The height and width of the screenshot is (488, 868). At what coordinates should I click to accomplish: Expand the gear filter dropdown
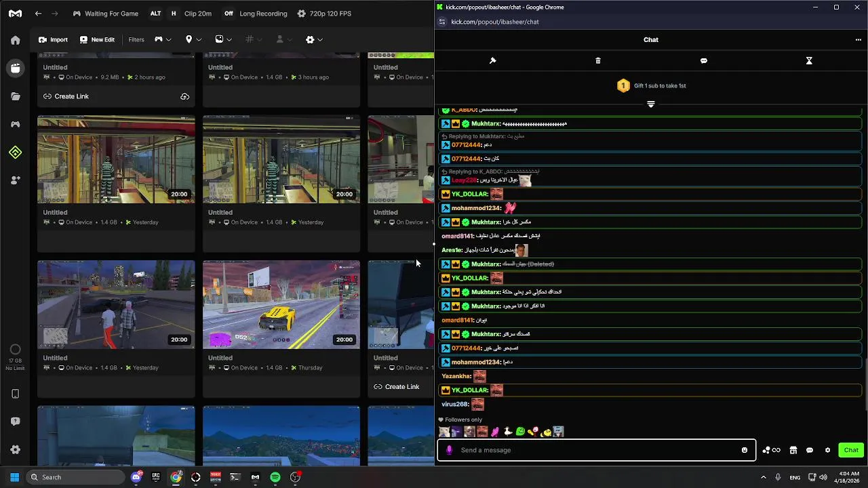point(314,39)
